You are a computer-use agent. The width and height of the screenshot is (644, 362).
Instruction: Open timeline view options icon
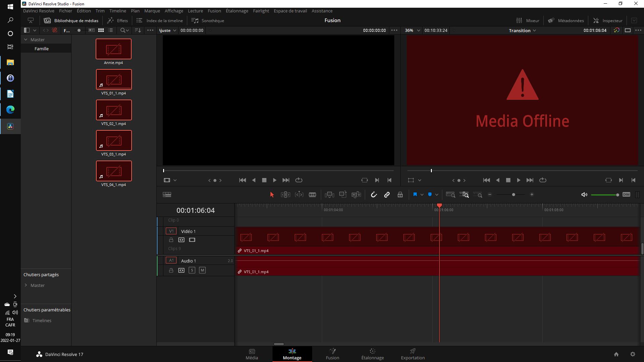click(167, 195)
